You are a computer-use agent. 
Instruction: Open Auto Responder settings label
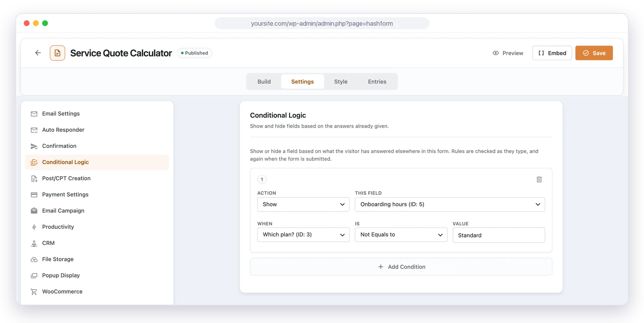click(63, 130)
